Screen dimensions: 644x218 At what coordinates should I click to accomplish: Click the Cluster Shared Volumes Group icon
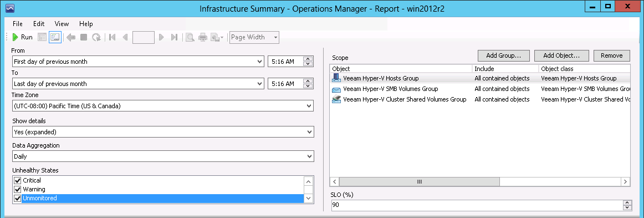point(336,99)
